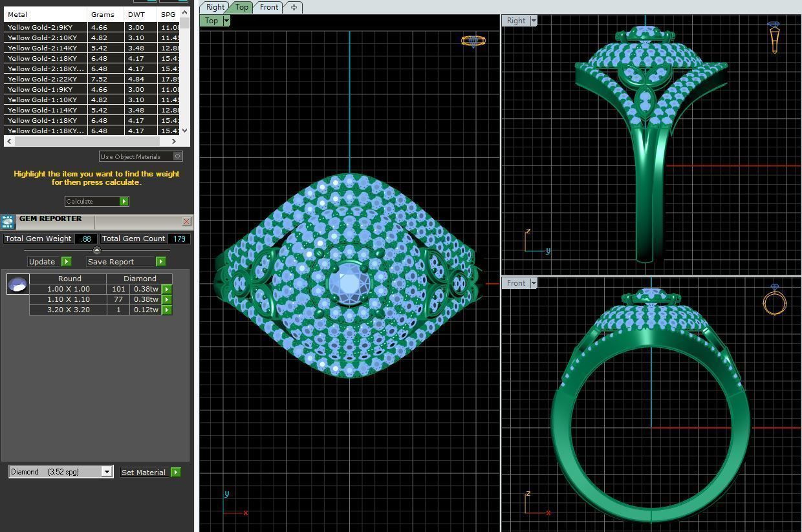
Task: Click the Diamond column header in gem table
Action: 140,279
